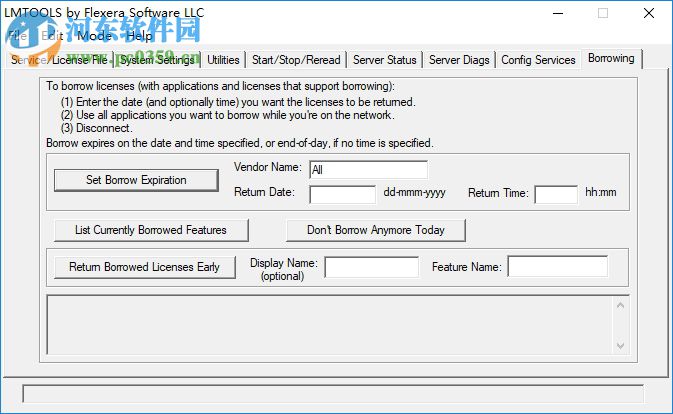Click Set Borrow Expiration button
The image size is (673, 414).
(136, 180)
